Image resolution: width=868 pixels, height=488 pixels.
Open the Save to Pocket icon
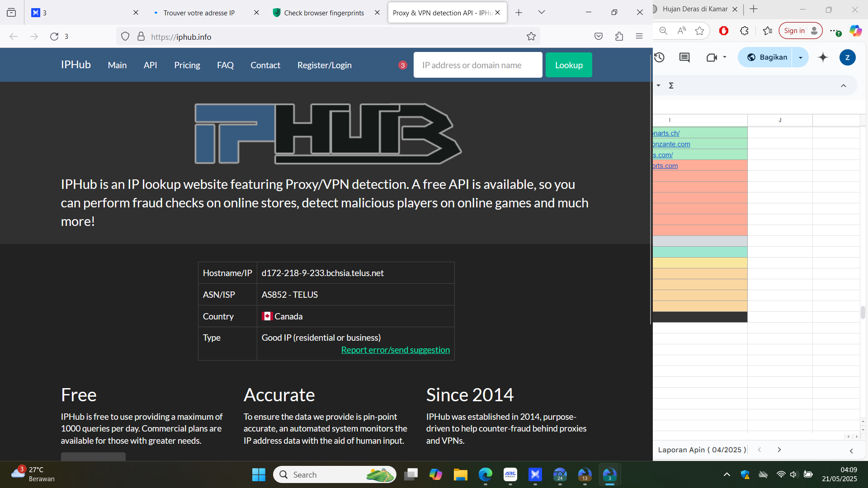pyautogui.click(x=599, y=37)
